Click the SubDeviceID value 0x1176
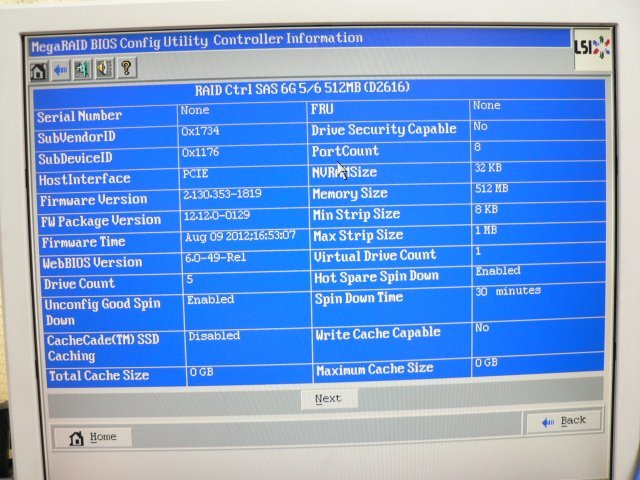 tap(201, 152)
